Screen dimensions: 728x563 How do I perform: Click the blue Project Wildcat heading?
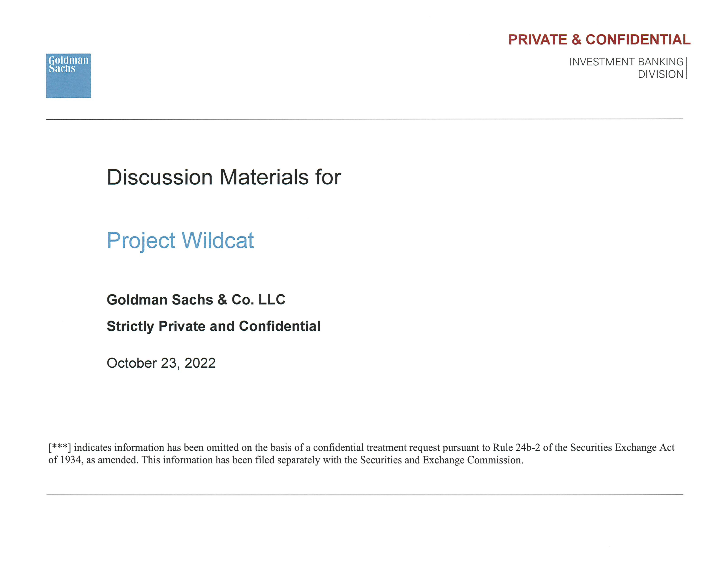tap(180, 240)
